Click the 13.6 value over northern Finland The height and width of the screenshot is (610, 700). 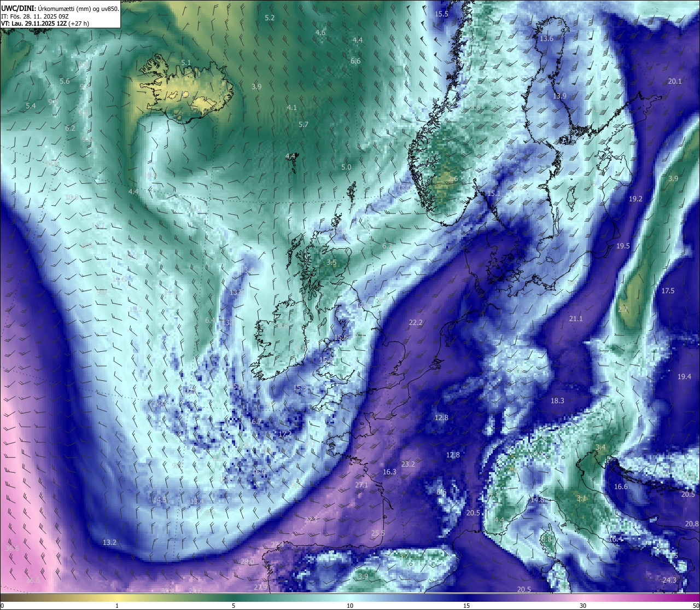546,39
